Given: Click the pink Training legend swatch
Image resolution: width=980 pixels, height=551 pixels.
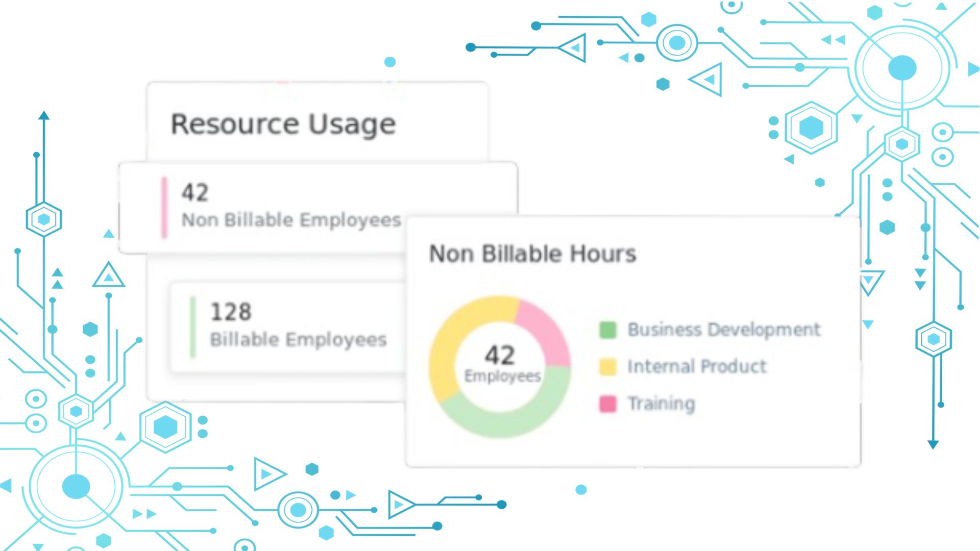Looking at the screenshot, I should click(x=607, y=404).
